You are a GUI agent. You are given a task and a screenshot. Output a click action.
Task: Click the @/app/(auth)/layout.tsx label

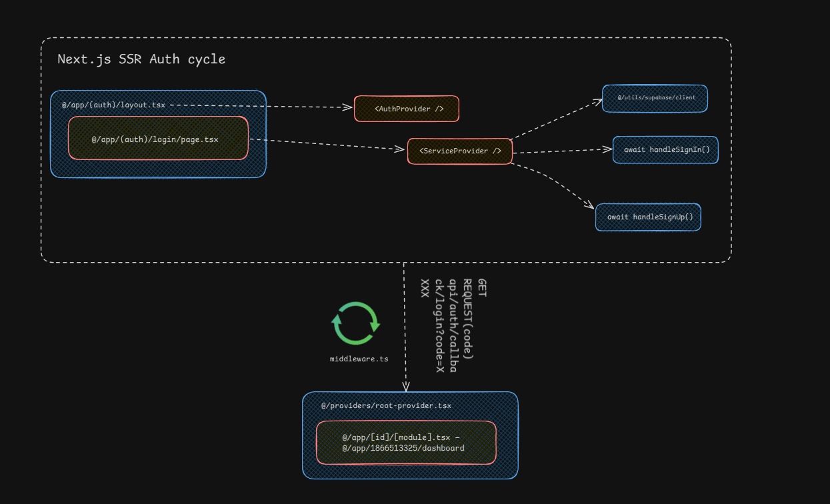point(113,105)
